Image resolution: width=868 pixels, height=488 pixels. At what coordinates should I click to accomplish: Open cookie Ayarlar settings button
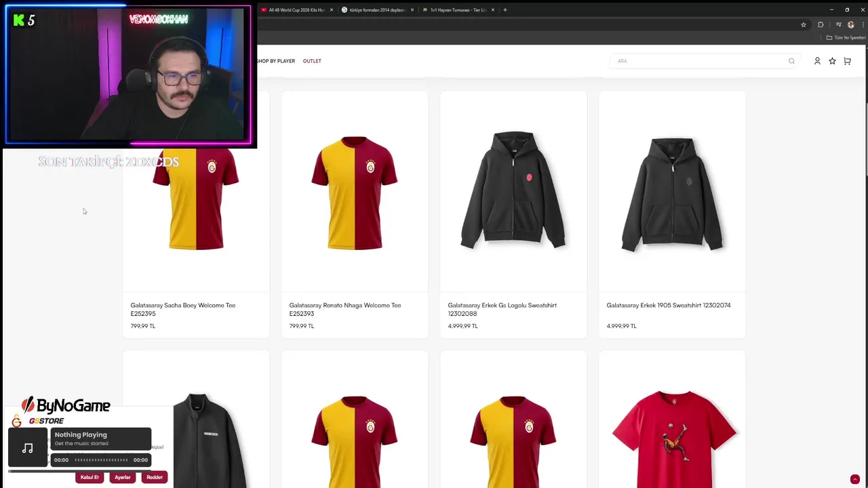click(122, 477)
